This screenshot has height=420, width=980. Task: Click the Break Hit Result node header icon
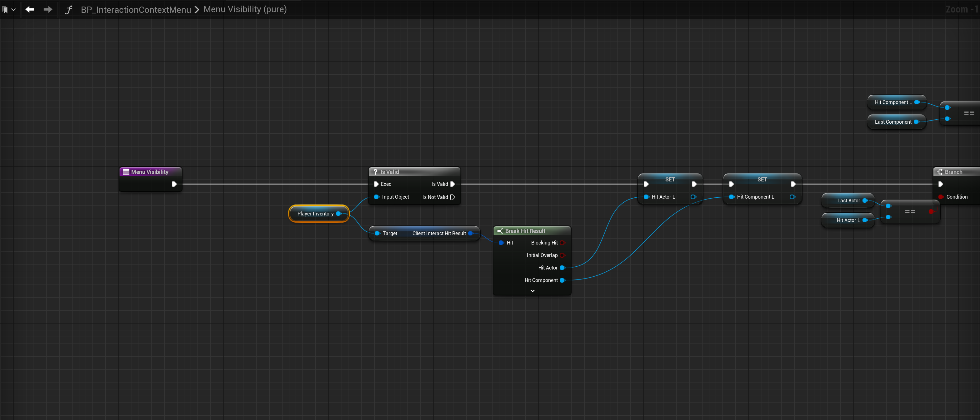[500, 231]
